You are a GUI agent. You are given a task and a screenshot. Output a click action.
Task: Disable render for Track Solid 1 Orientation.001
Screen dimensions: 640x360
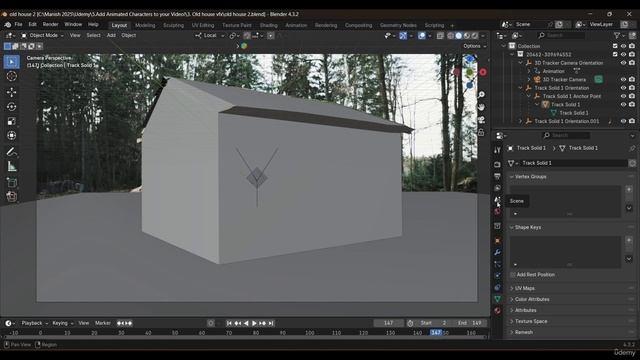(632, 121)
